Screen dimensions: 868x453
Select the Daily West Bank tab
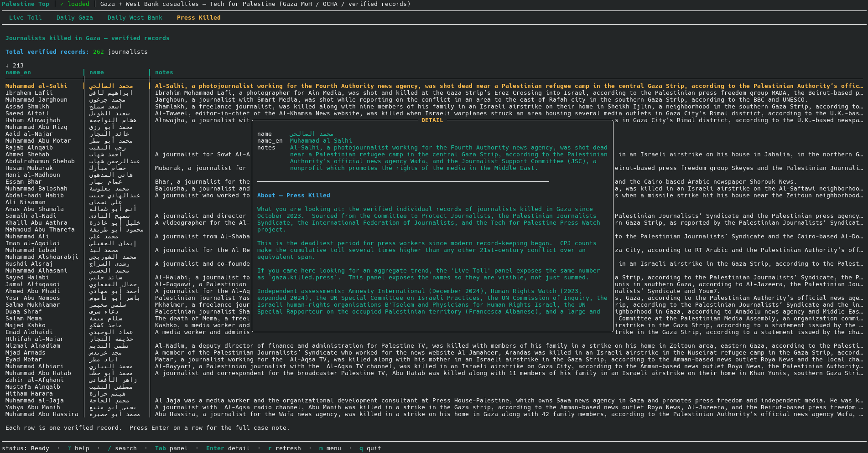(x=135, y=18)
